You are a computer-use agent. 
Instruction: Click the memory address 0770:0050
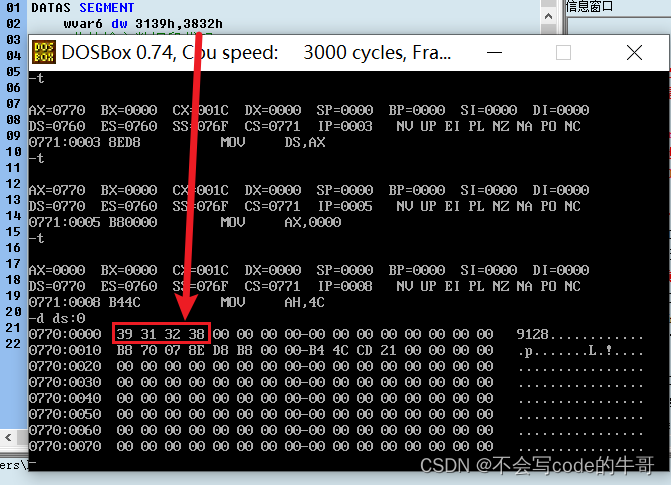[65, 414]
